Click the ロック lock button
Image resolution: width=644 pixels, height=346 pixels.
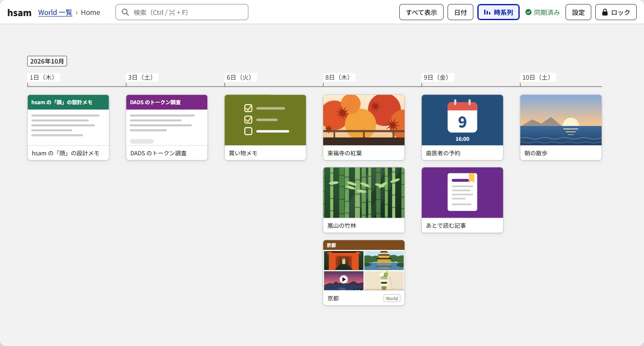point(616,12)
